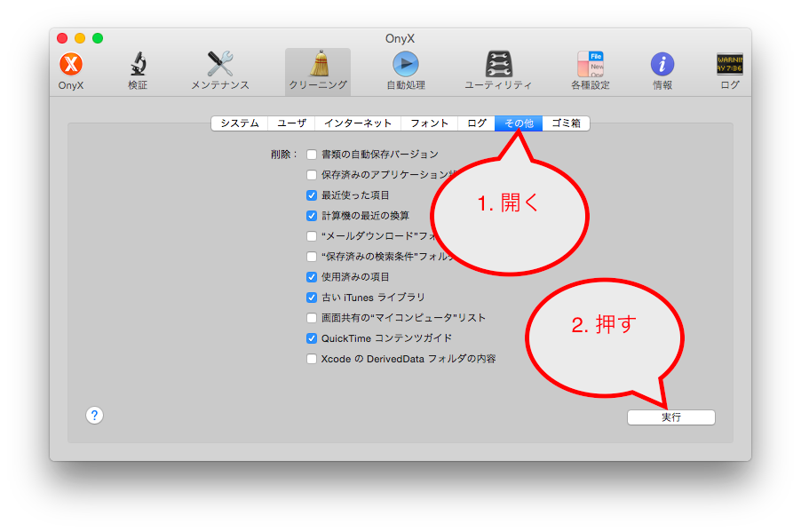Select the ゴミ箱 tab
The image size is (801, 532).
point(568,123)
